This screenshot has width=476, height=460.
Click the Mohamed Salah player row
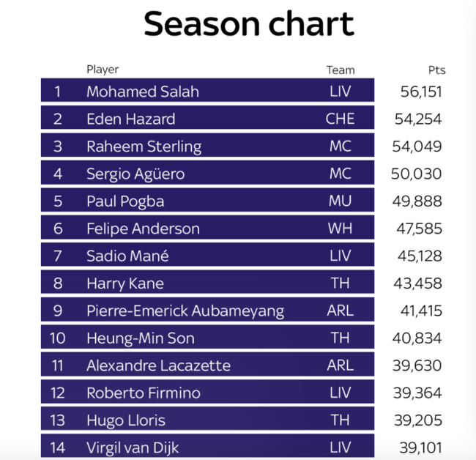pyautogui.click(x=143, y=92)
